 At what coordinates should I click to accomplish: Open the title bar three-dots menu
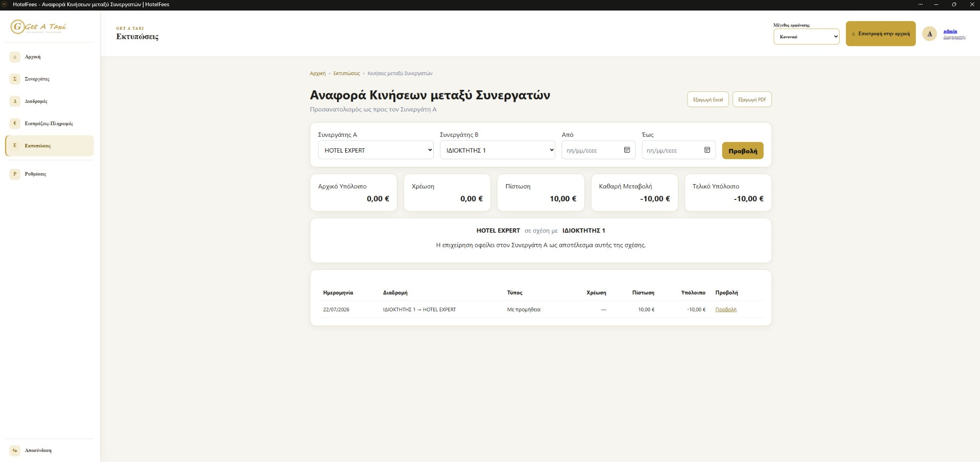(x=920, y=4)
